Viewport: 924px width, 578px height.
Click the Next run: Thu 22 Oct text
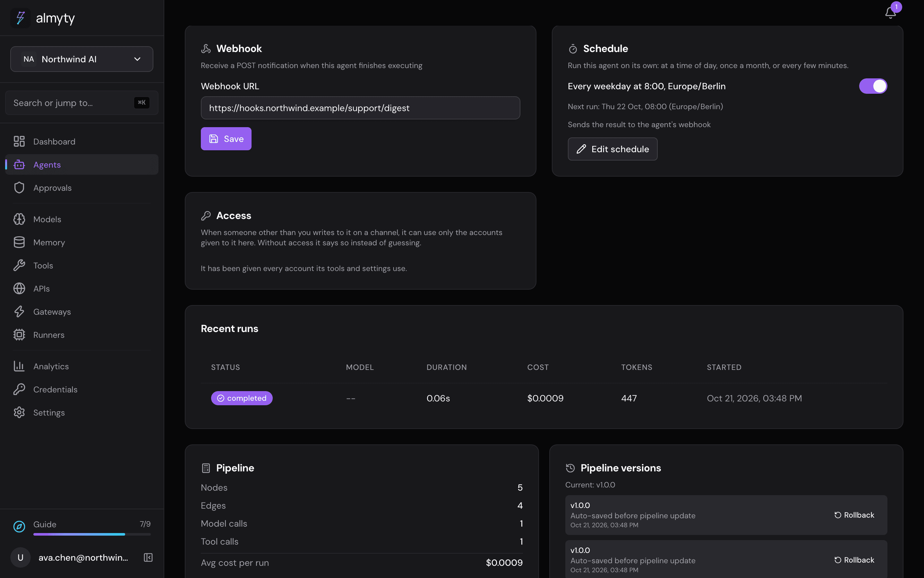[645, 106]
